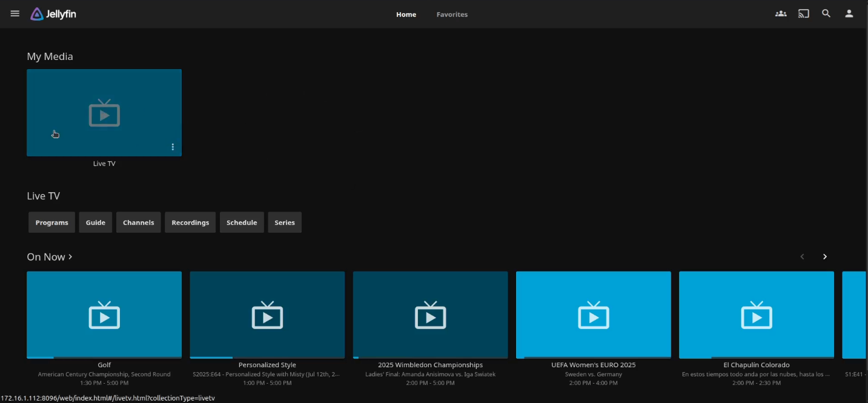Click the UEFA Women's EURO 2025 title
This screenshot has width=868, height=403.
594,365
